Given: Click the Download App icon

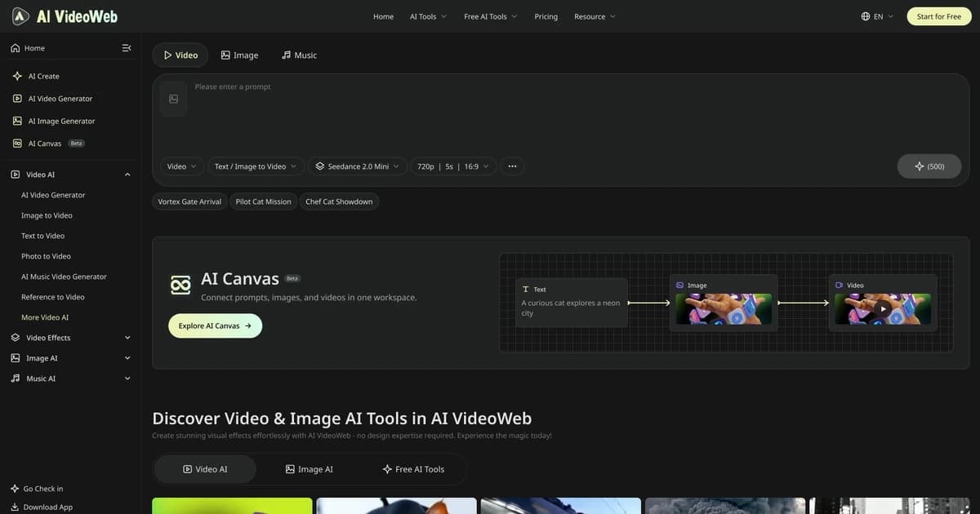Looking at the screenshot, I should click(x=15, y=507).
